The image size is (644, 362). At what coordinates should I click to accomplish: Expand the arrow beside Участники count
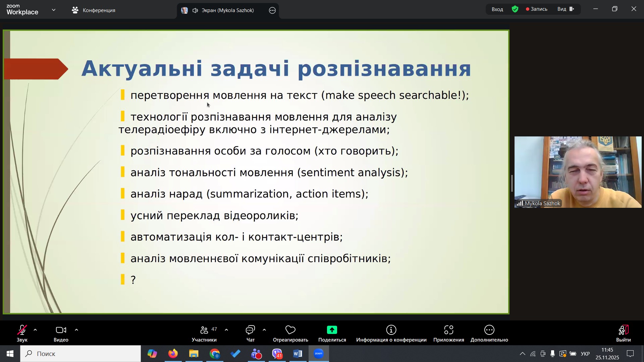226,330
